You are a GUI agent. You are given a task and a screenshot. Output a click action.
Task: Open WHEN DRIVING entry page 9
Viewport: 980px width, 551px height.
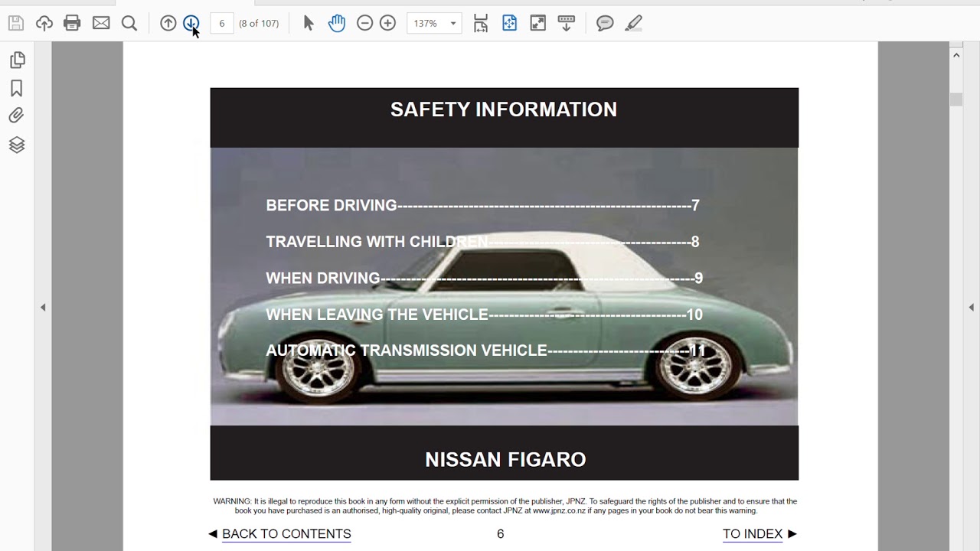pos(484,278)
